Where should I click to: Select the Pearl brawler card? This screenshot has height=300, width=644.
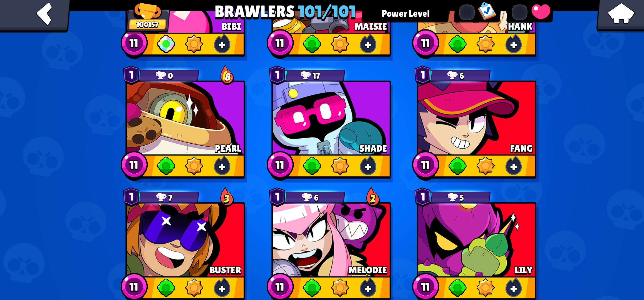(x=185, y=118)
